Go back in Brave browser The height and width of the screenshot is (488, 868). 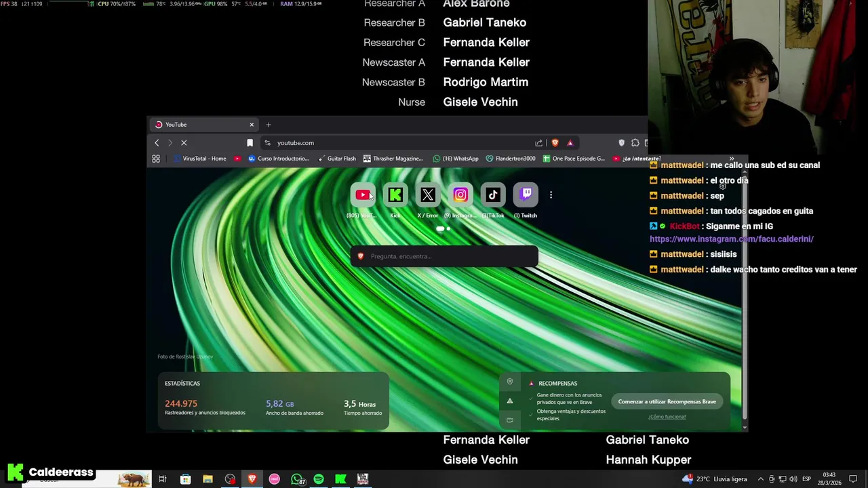(157, 143)
